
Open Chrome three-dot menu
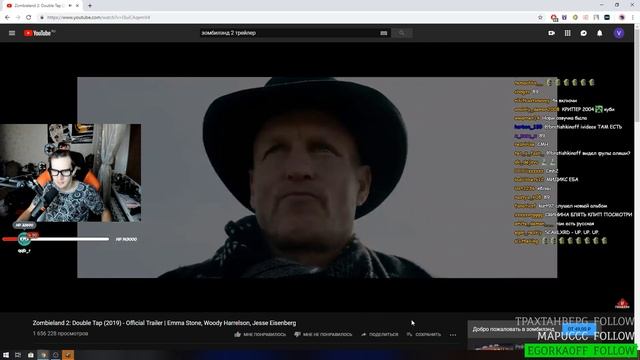pos(633,18)
